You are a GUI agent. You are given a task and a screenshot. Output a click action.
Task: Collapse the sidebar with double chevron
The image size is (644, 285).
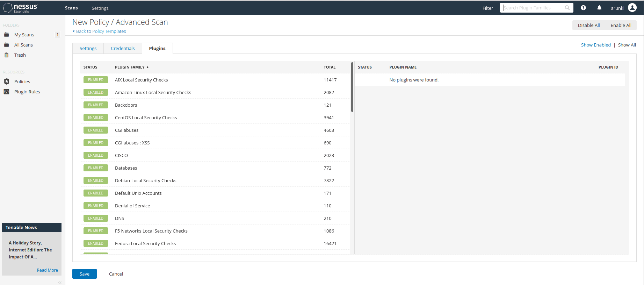[60, 282]
